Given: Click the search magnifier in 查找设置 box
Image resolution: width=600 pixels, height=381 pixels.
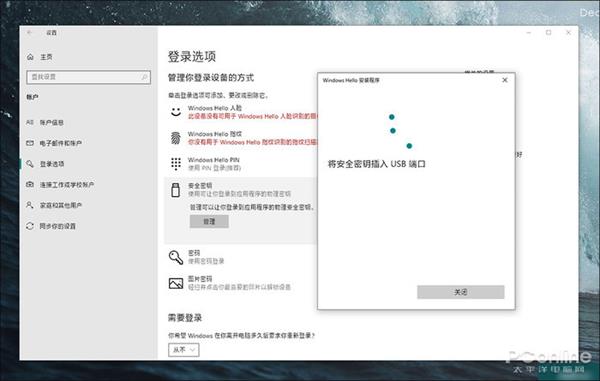Looking at the screenshot, I should (144, 77).
